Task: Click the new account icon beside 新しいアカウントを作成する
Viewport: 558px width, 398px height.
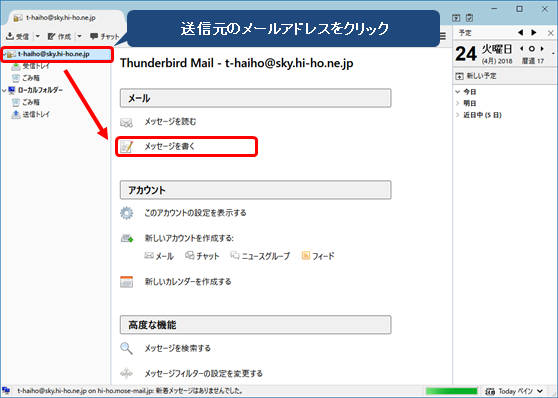Action: point(127,238)
